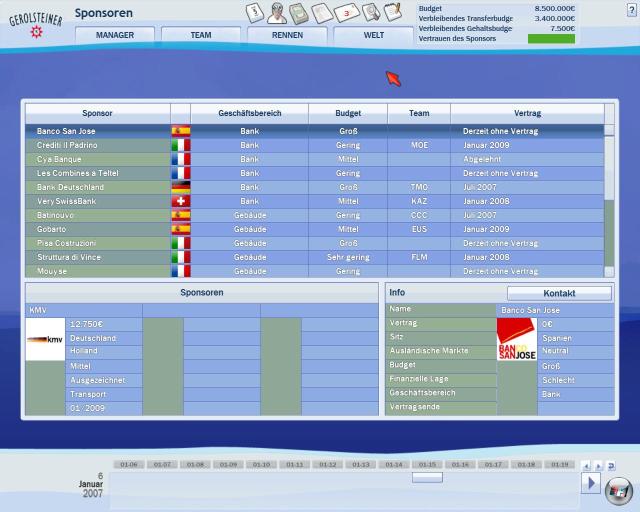Select the Banco San Jose row

[x=314, y=131]
